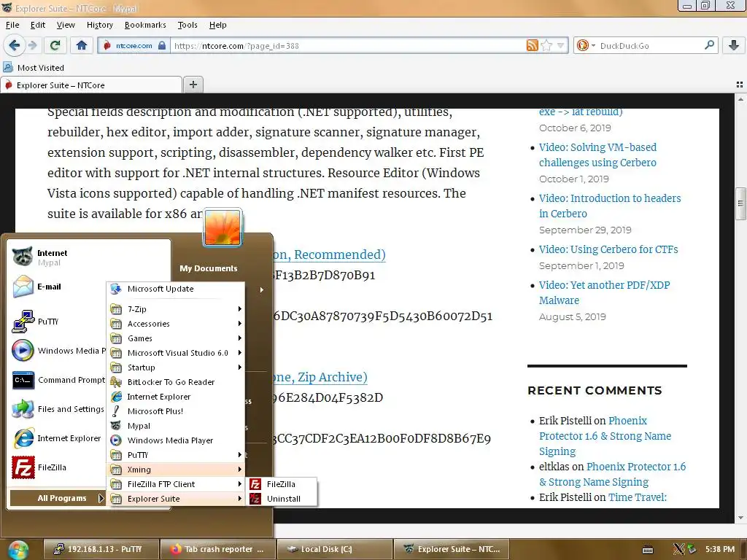Launch FileZilla from the submenu
The height and width of the screenshot is (560, 747).
281,484
